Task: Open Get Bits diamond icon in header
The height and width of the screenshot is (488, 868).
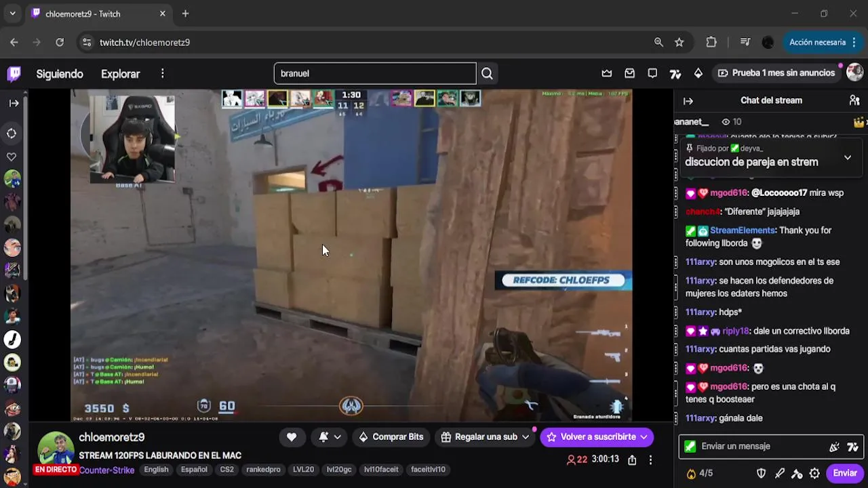Action: (x=698, y=73)
